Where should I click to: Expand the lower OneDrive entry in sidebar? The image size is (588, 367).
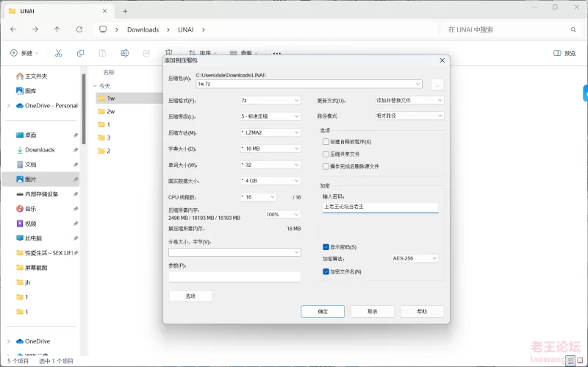pos(8,341)
